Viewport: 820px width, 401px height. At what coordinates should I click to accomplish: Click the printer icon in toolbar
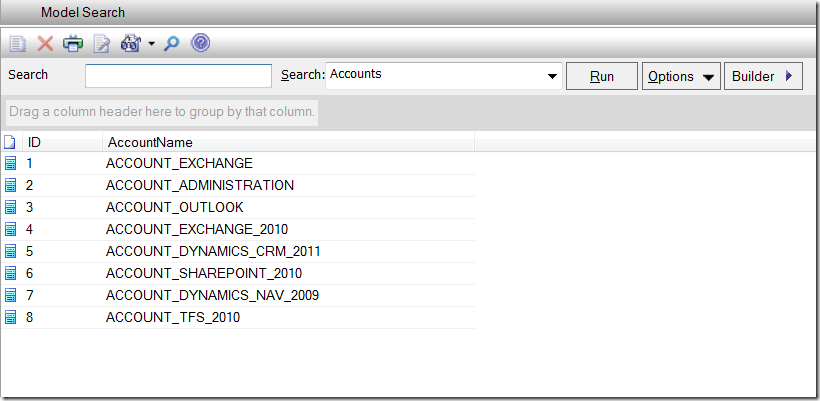(73, 43)
